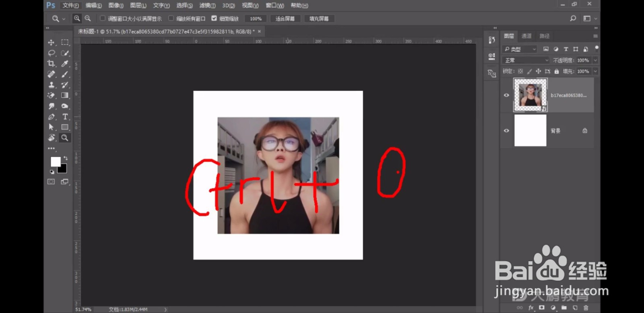Toggle adjustment layer filter
644x313 pixels.
pyautogui.click(x=556, y=49)
